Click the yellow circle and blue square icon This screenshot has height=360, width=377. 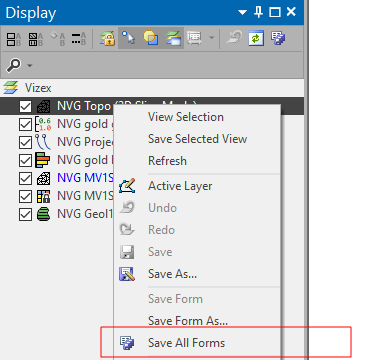tap(151, 38)
